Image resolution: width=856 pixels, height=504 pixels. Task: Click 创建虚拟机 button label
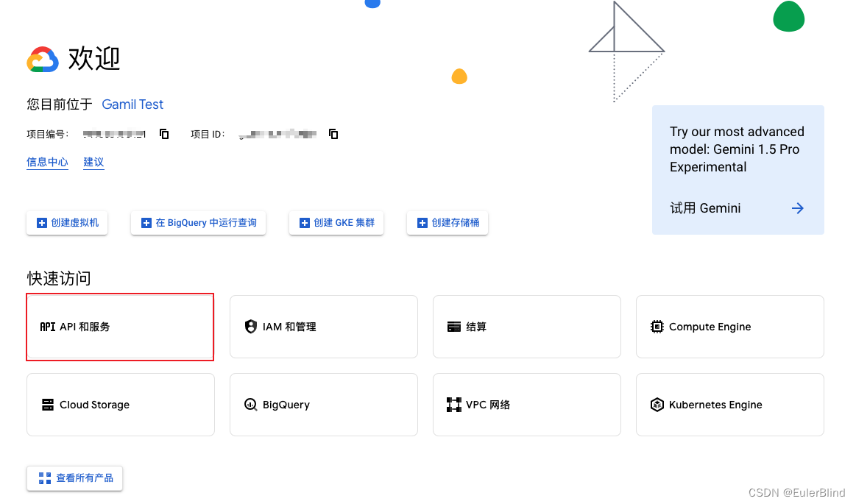75,223
